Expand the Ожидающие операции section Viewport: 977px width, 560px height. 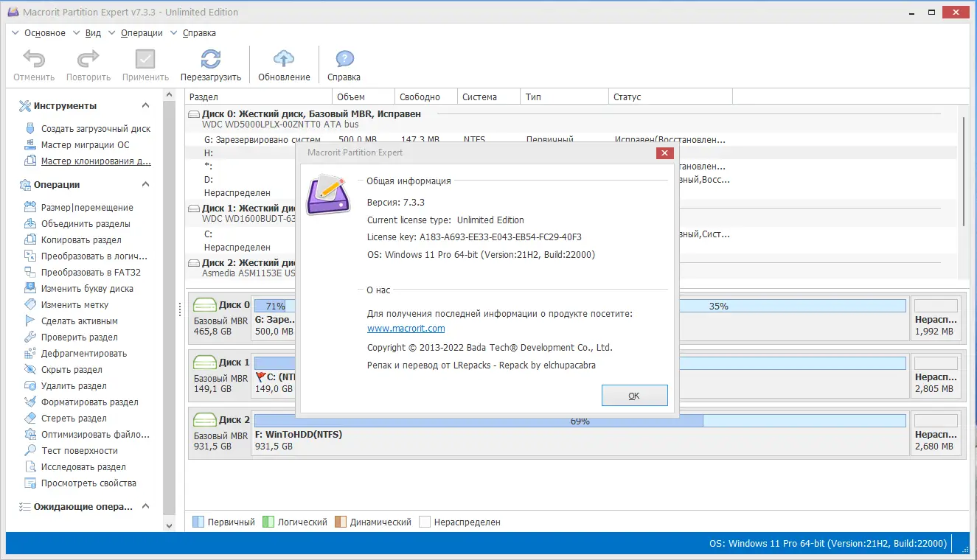[145, 506]
